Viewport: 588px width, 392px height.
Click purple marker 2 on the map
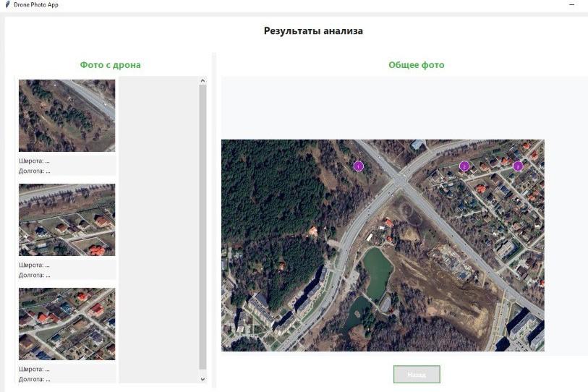(x=464, y=166)
